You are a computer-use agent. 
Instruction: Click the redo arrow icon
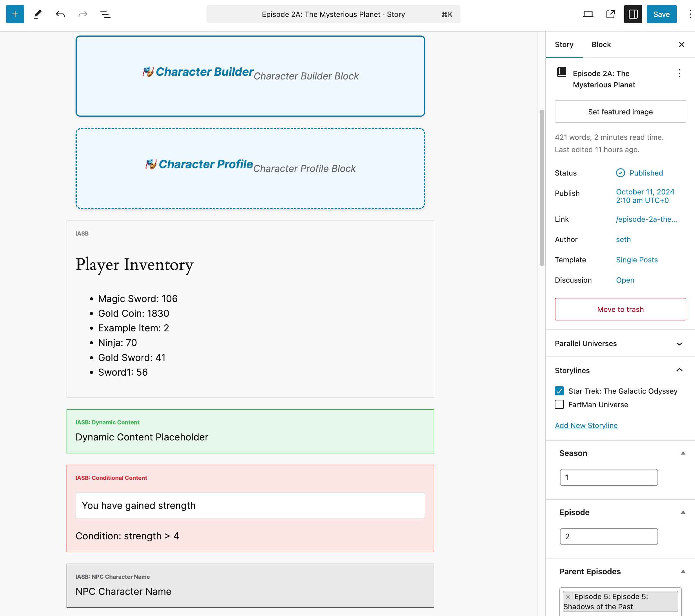tap(82, 14)
